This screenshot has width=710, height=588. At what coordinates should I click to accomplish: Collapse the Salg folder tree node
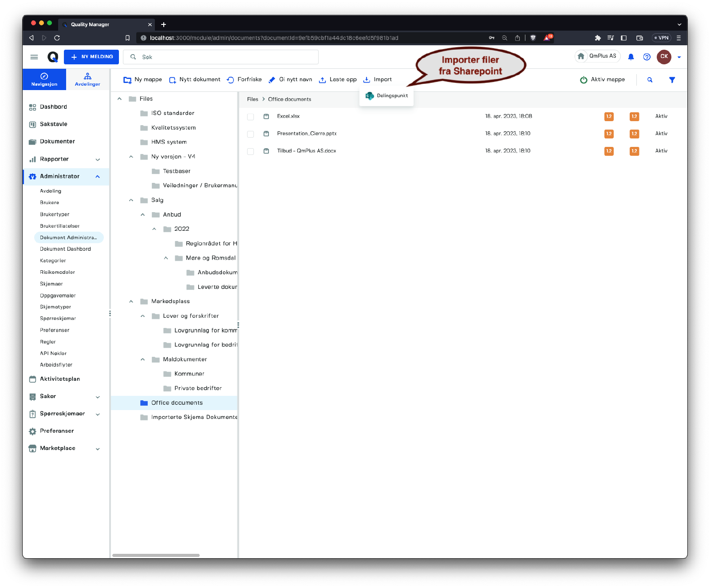tap(131, 200)
